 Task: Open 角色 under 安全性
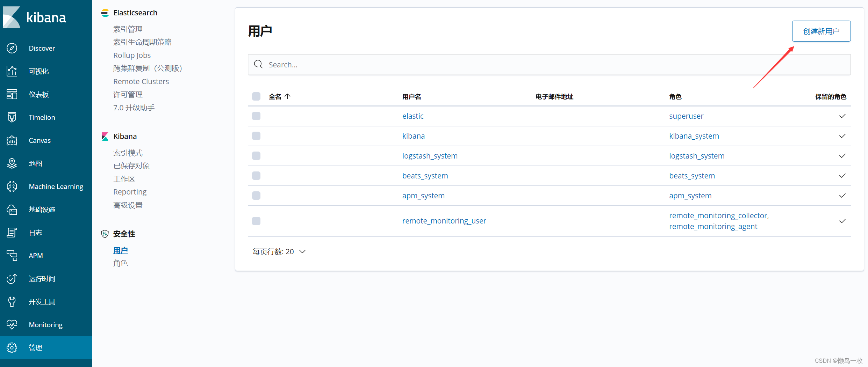pos(121,263)
